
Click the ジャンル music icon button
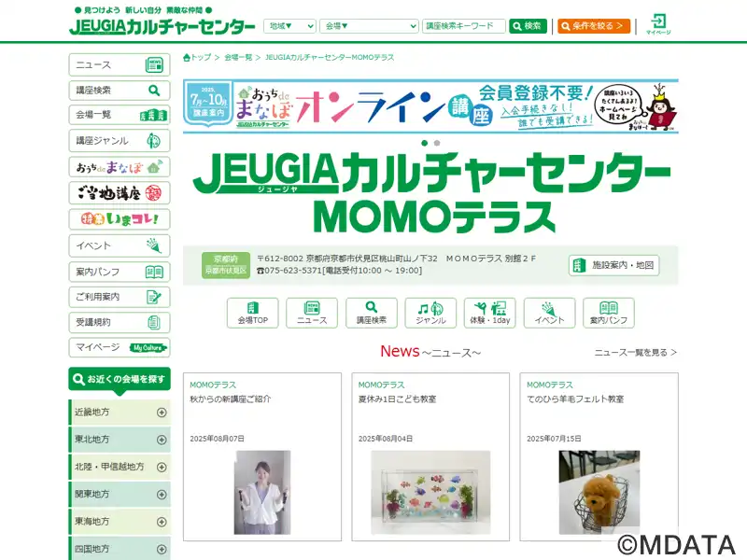[x=430, y=313]
